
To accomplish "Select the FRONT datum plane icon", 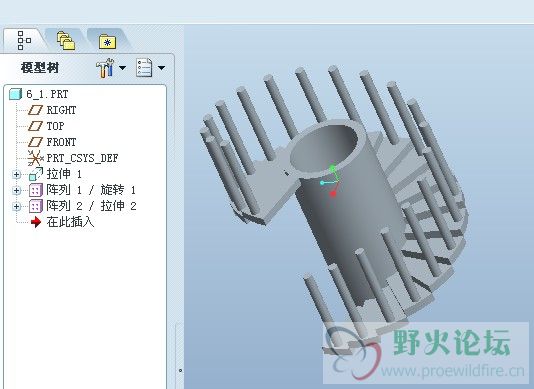I will click(x=35, y=142).
